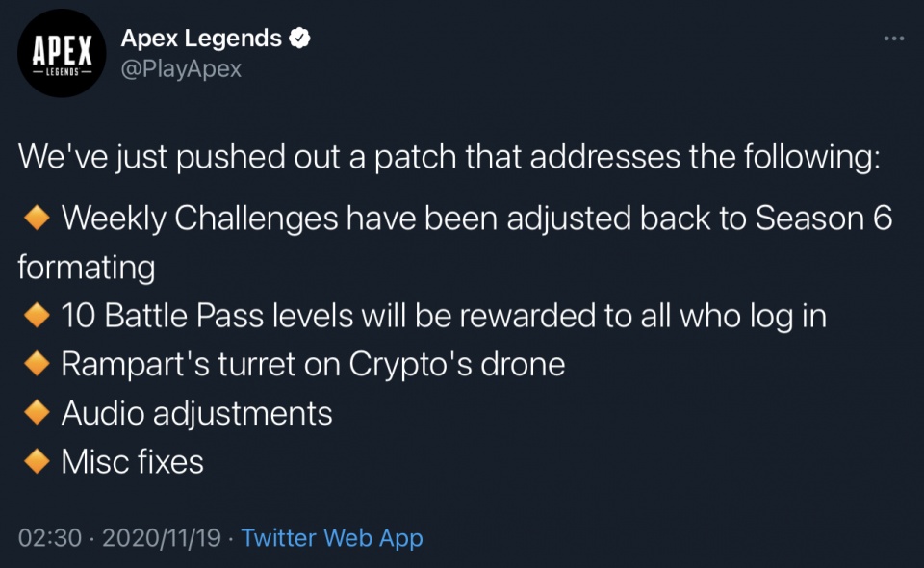Viewport: 924px width, 568px height.
Task: Click the 'Audio adjustments' text line
Action: coord(196,413)
